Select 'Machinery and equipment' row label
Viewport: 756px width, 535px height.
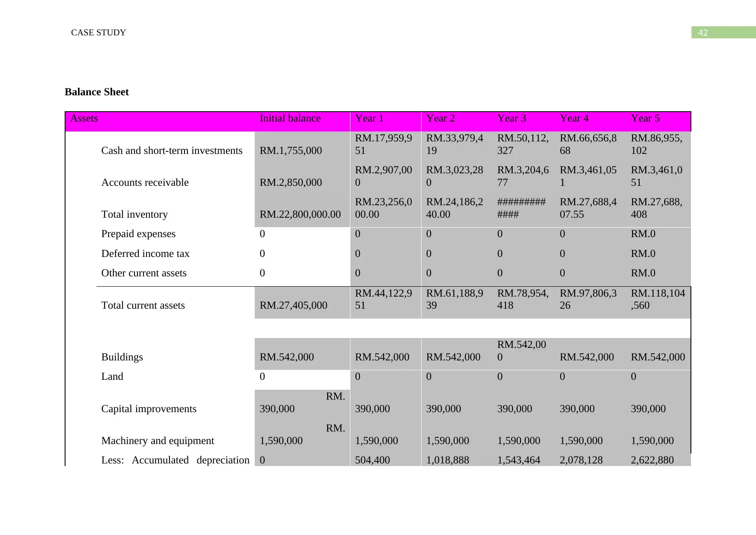[x=158, y=441]
